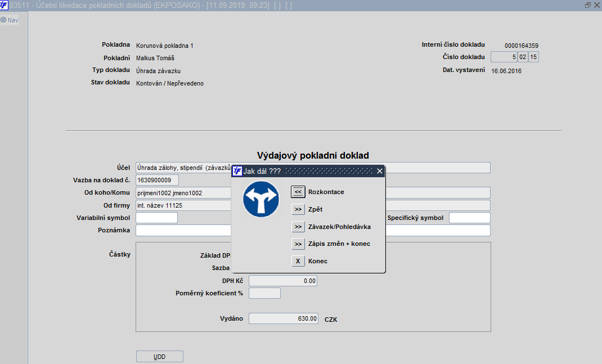Click the 'Výdajový pokladní doklad' heading

point(313,155)
